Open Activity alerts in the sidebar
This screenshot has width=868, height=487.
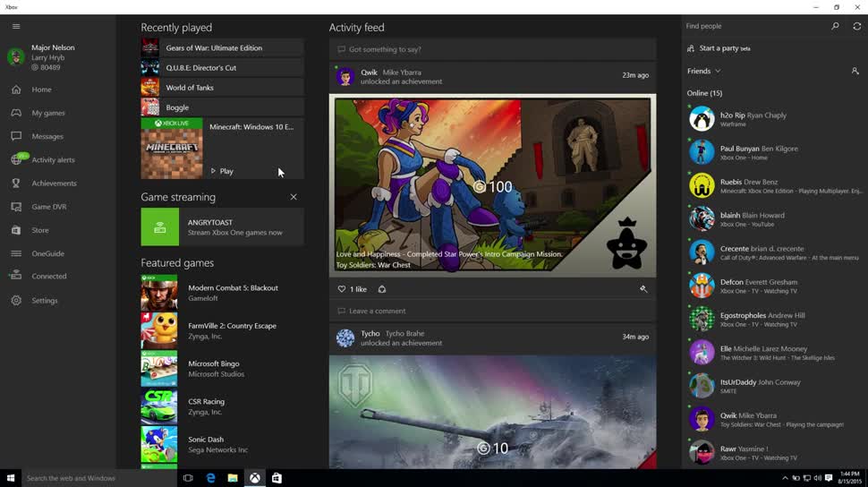[53, 159]
